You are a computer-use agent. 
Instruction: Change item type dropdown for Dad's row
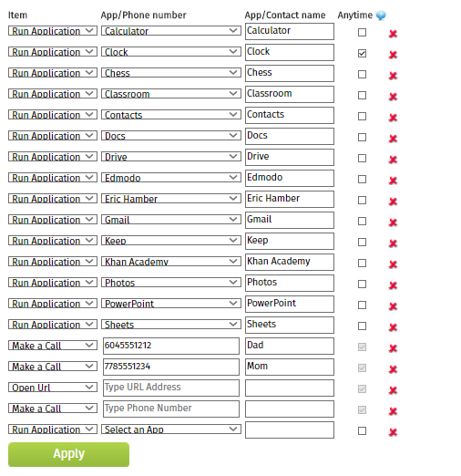(x=53, y=346)
